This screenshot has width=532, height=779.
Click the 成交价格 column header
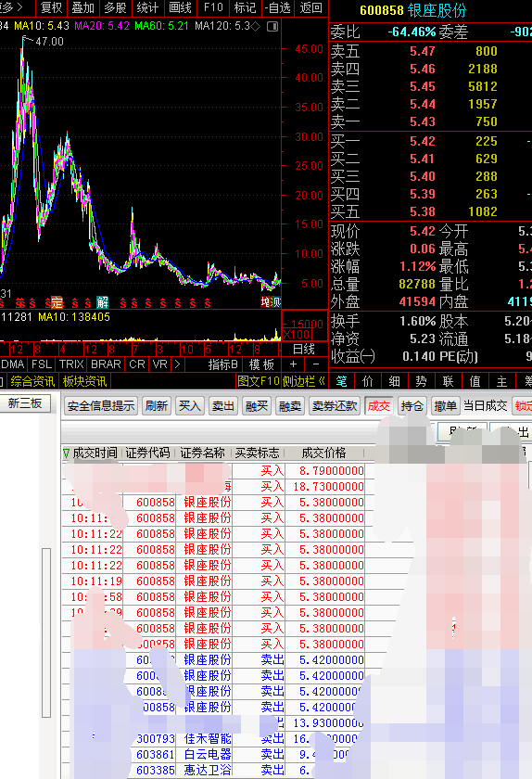(x=323, y=453)
